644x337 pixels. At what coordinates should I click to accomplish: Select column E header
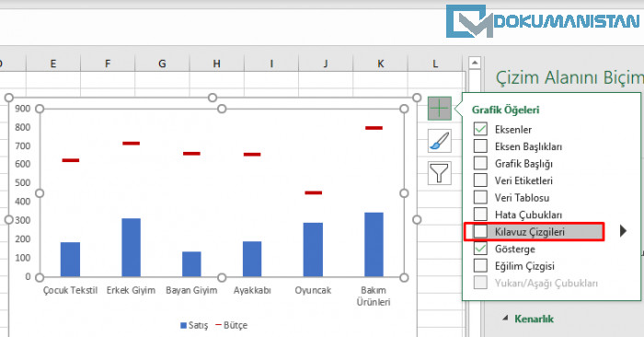[x=53, y=64]
